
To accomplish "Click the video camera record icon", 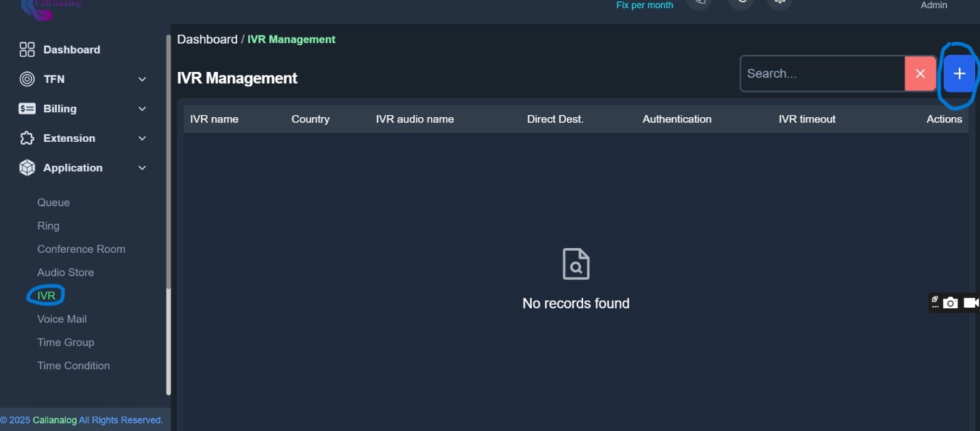I will [x=970, y=303].
